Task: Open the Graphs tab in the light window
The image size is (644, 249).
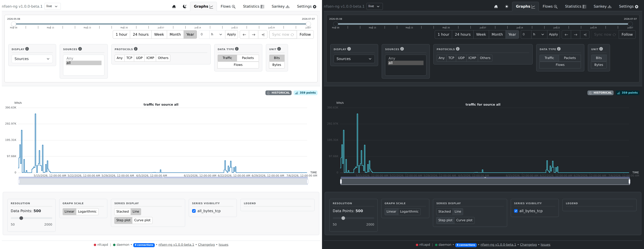Action: (x=203, y=7)
